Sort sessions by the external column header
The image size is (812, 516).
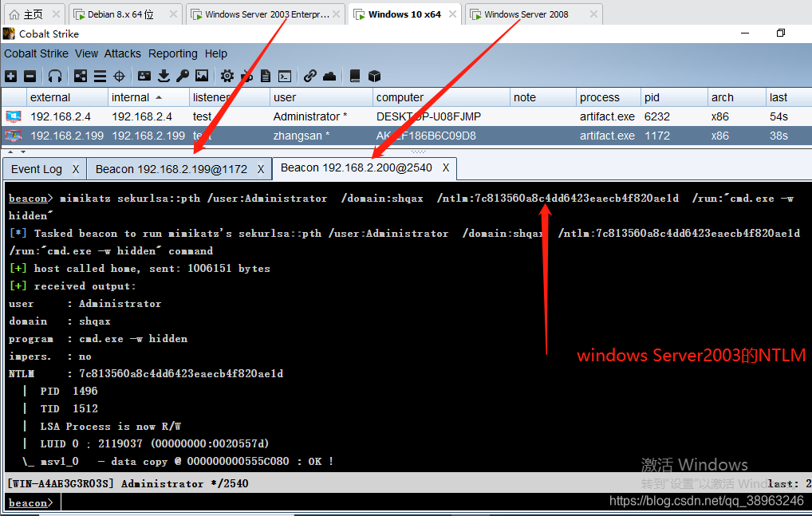[67, 97]
